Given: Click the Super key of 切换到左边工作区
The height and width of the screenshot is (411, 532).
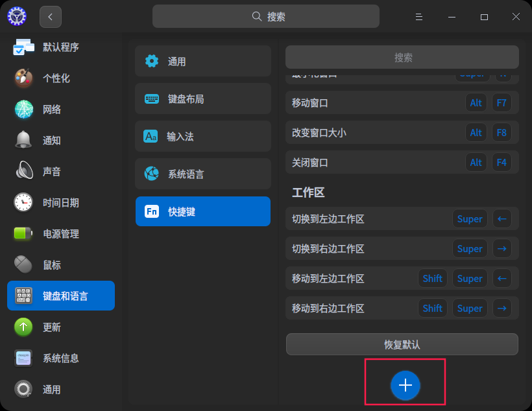Looking at the screenshot, I should click(470, 218).
